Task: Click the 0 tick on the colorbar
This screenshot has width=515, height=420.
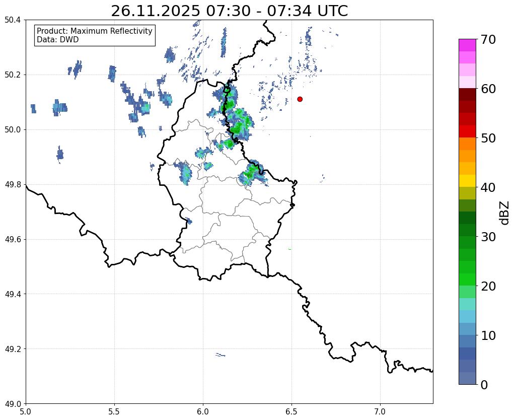Action: pos(484,385)
